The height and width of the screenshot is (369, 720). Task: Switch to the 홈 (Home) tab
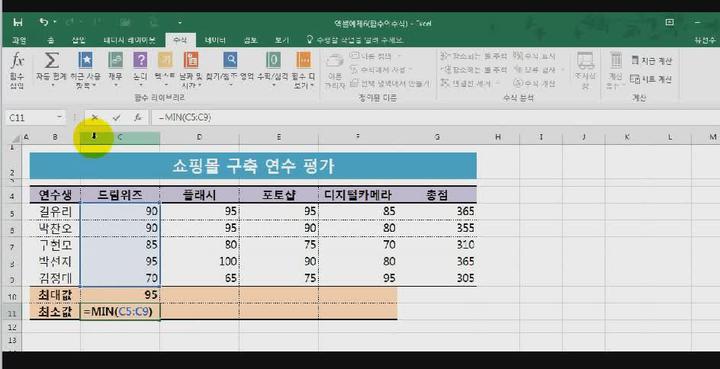point(51,40)
